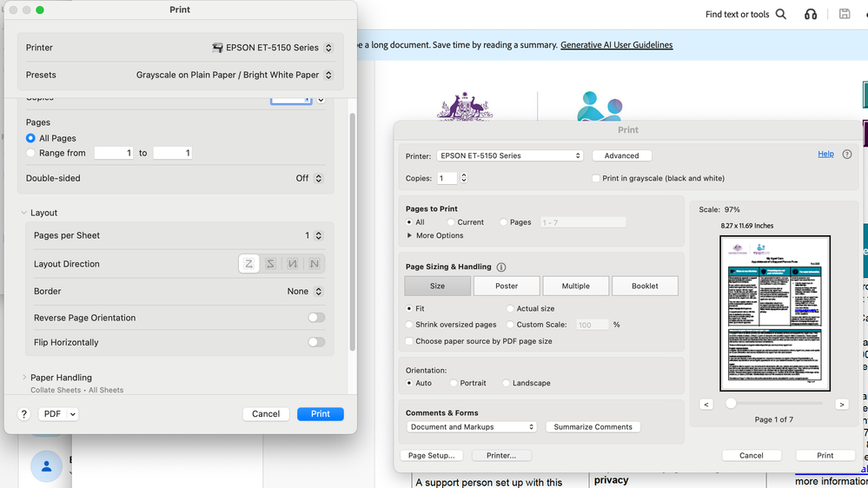Collapse the Layout section

click(x=23, y=213)
